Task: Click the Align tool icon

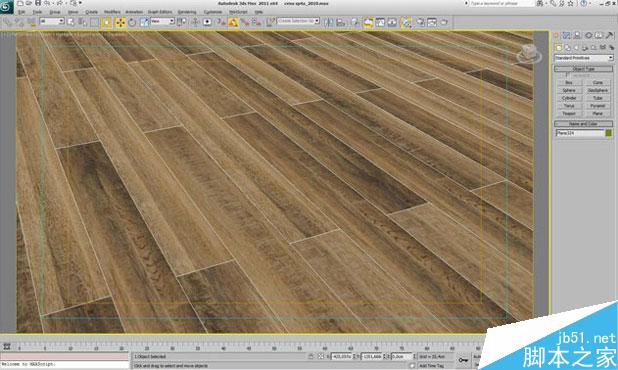Action: click(341, 22)
